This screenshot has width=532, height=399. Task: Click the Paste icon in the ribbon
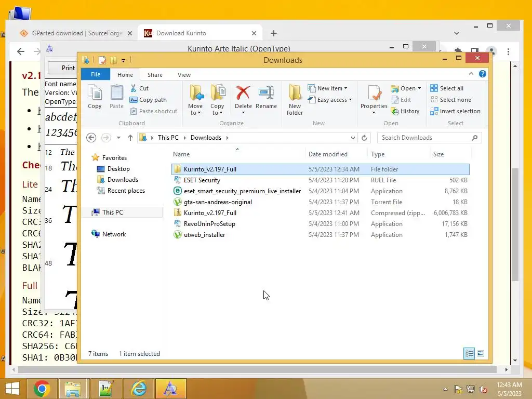116,97
